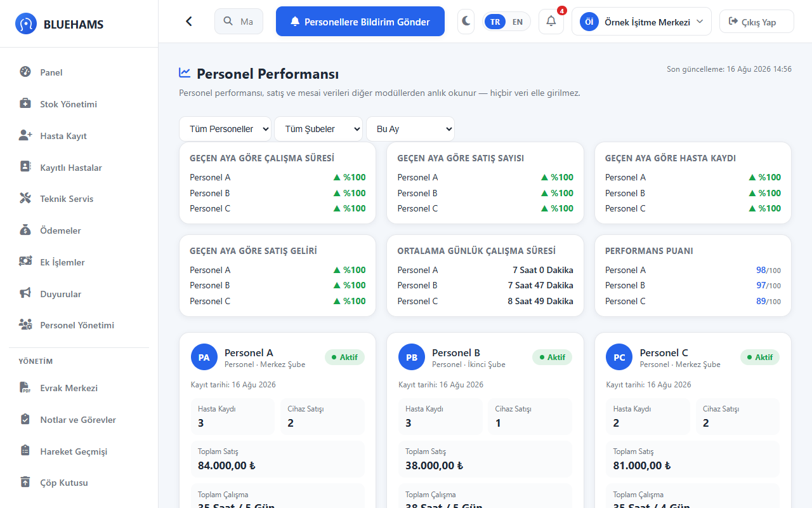The image size is (812, 508).
Task: Focus the search input field
Action: click(x=239, y=22)
